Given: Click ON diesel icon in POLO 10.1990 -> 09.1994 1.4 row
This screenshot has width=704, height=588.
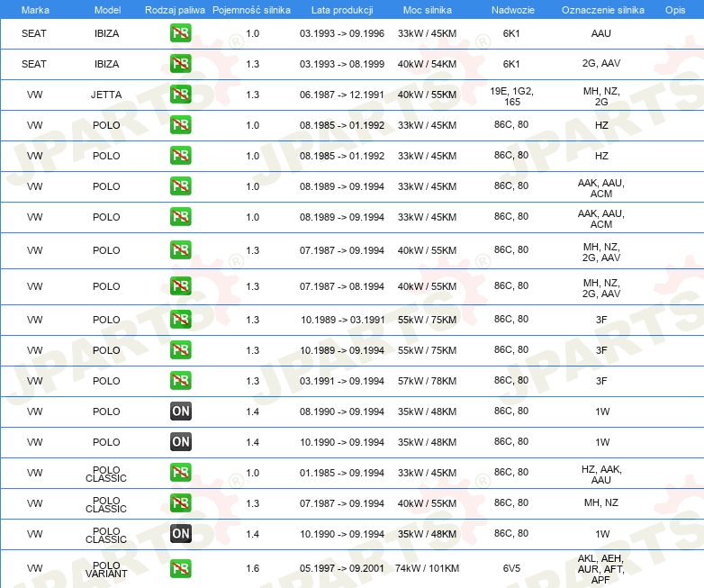Looking at the screenshot, I should pos(180,441).
